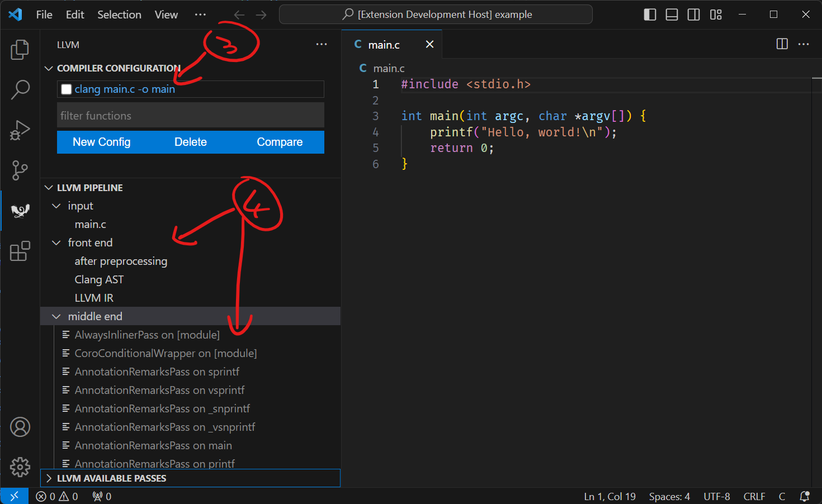
Task: Open the Explorer view in activity bar
Action: [20, 50]
